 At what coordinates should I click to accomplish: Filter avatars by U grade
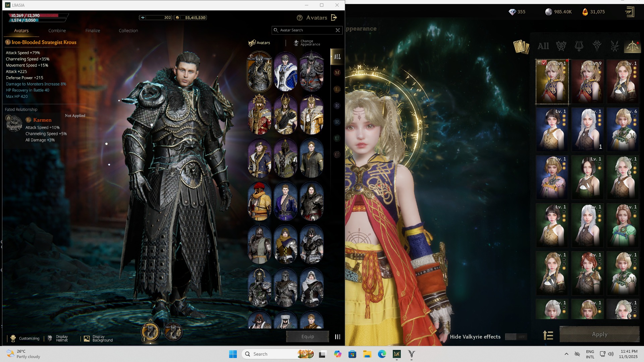(337, 138)
